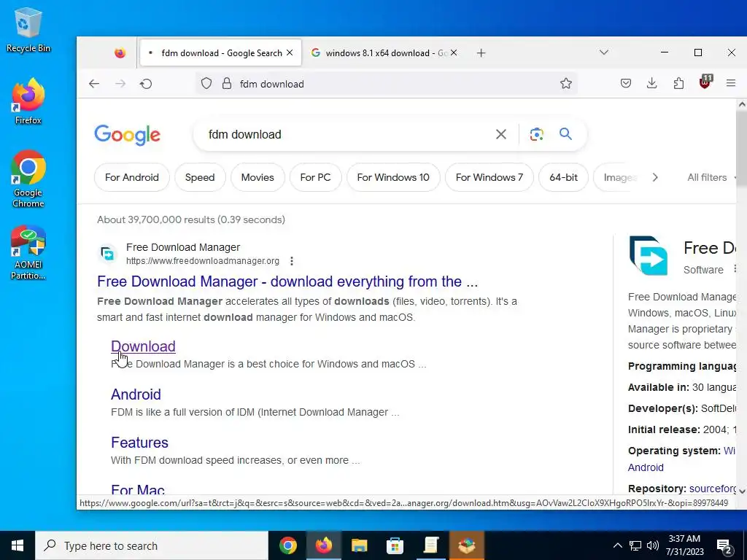Click taskbar search box
Image resolution: width=747 pixels, height=560 pixels.
(152, 545)
